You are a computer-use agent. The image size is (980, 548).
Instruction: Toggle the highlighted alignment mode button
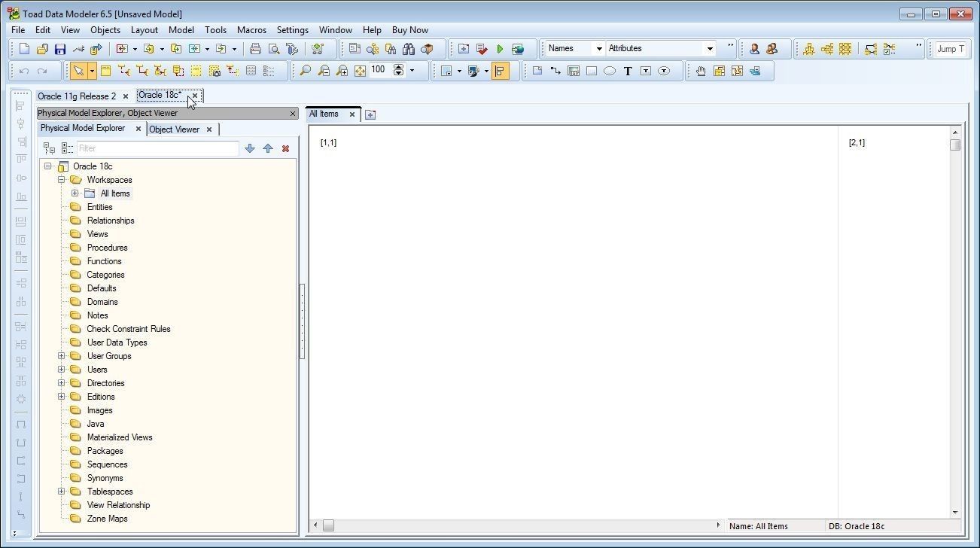tap(501, 71)
